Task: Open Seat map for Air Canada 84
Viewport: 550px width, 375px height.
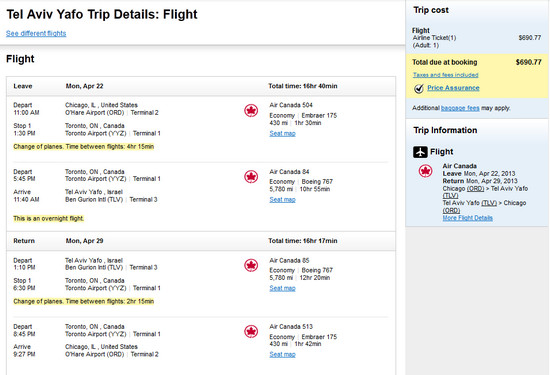Action: pyautogui.click(x=282, y=200)
